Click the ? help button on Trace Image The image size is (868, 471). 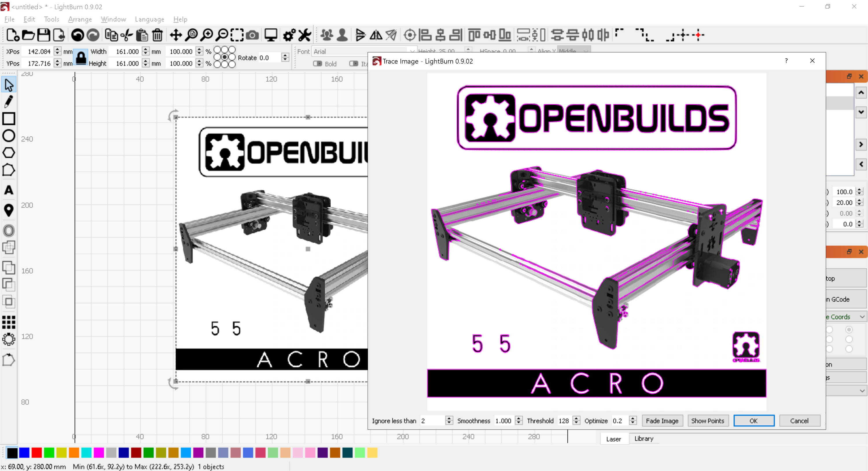(786, 61)
